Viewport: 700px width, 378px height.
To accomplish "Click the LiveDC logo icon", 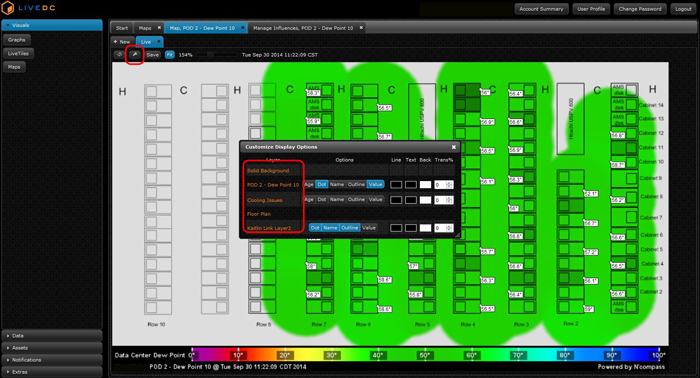I will (8, 8).
